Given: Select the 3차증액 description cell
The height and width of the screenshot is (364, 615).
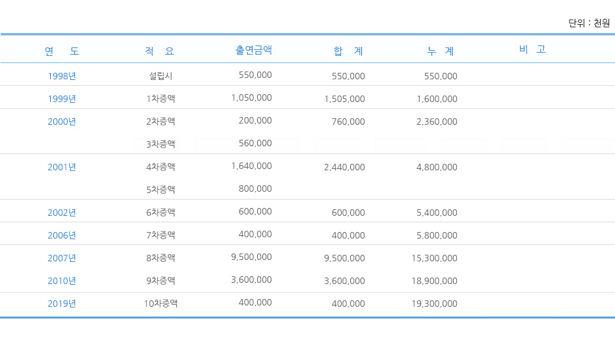Looking at the screenshot, I should coord(161,144).
